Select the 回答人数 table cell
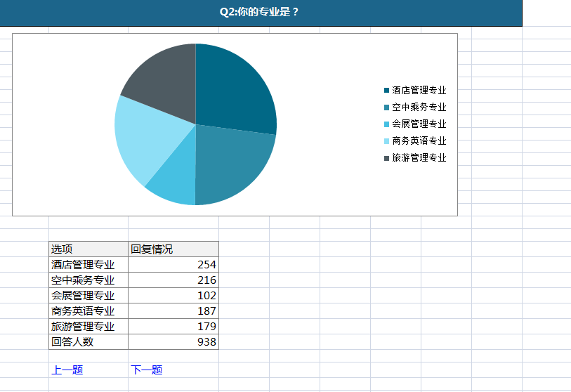This screenshot has height=392, width=571. [88, 342]
